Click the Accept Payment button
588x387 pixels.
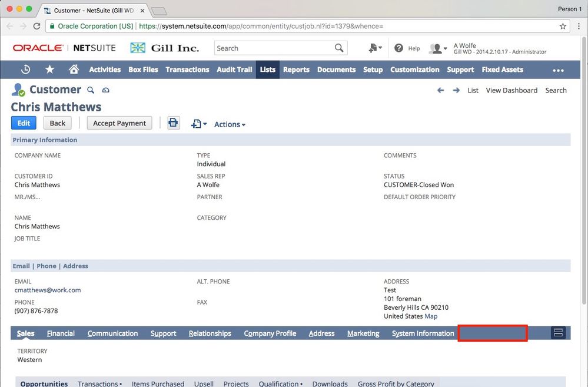[119, 123]
